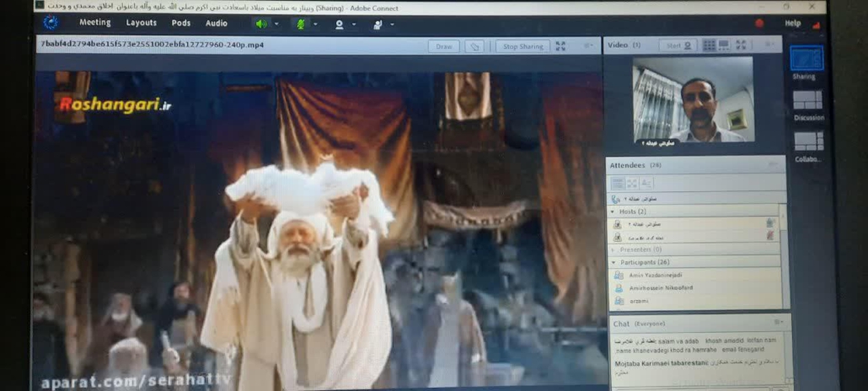Collapse the Participants (26) group

click(x=613, y=262)
